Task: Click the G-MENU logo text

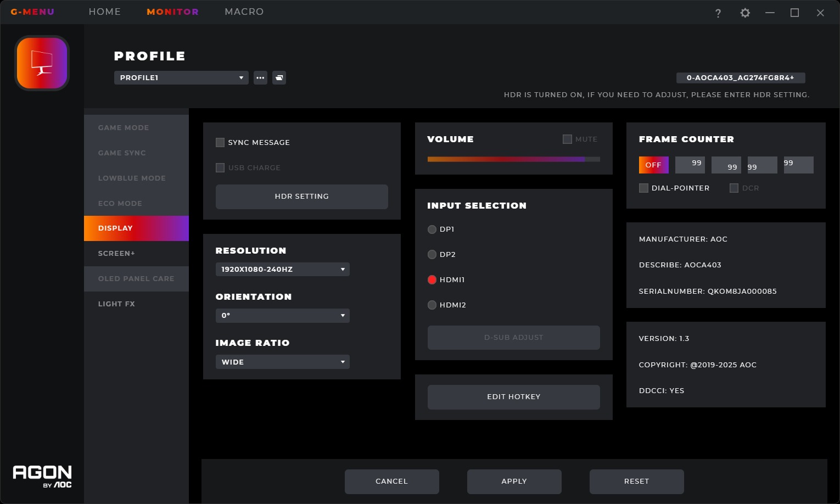Action: tap(32, 12)
